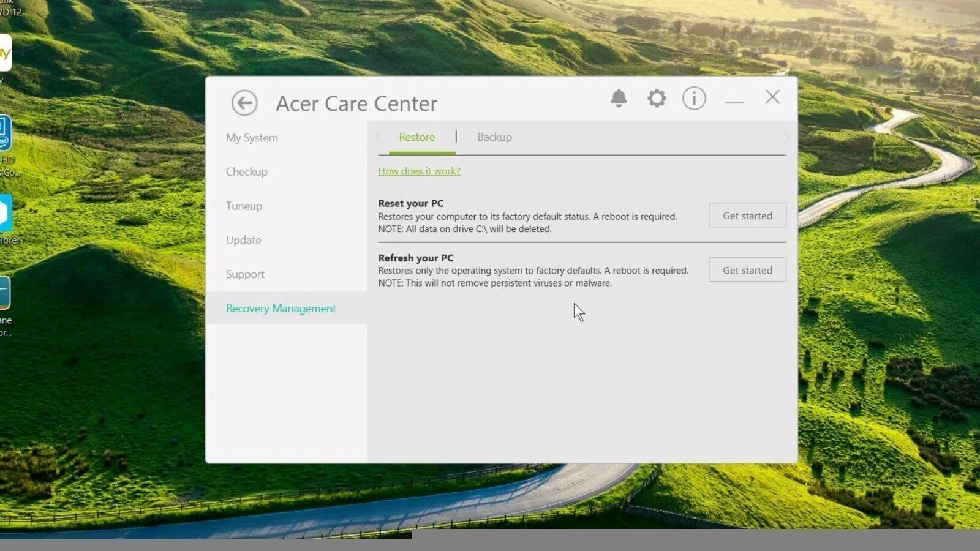Click Get started for Refresh your PC

pos(747,270)
